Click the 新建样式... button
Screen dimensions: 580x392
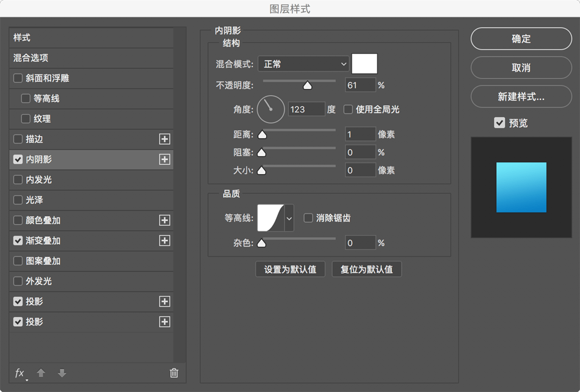point(521,96)
